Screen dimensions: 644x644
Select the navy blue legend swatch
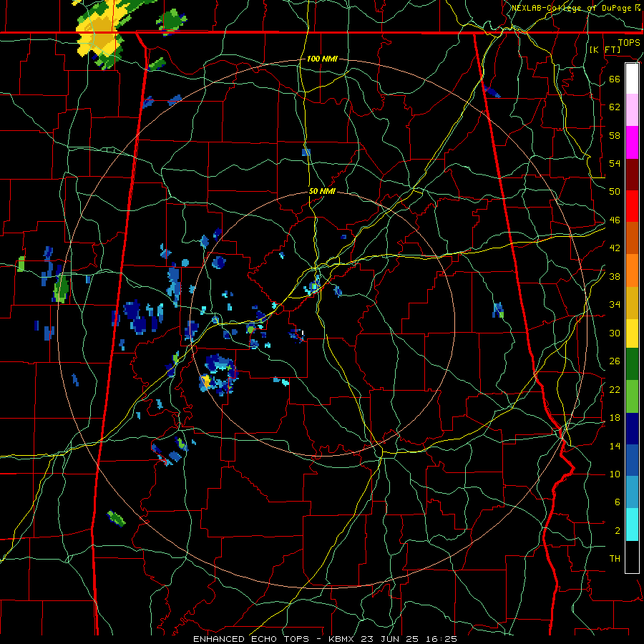coord(632,429)
